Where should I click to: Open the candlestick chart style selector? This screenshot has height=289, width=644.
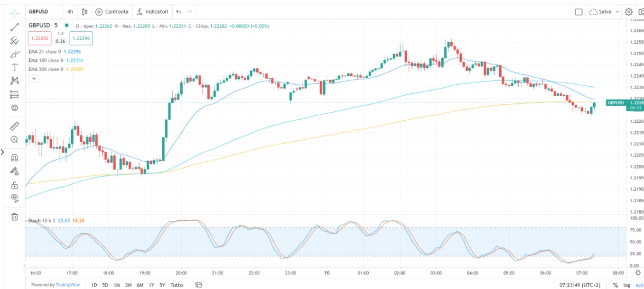(85, 11)
